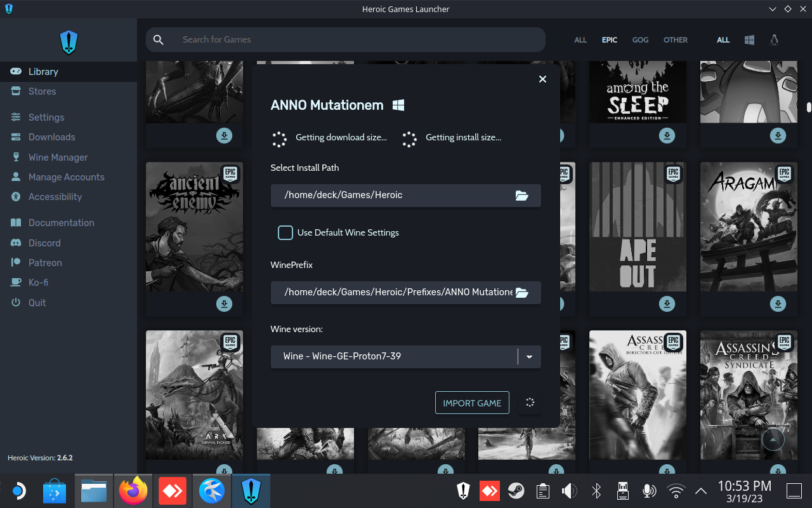Click the search magnifier icon
This screenshot has height=508, width=812.
click(159, 40)
